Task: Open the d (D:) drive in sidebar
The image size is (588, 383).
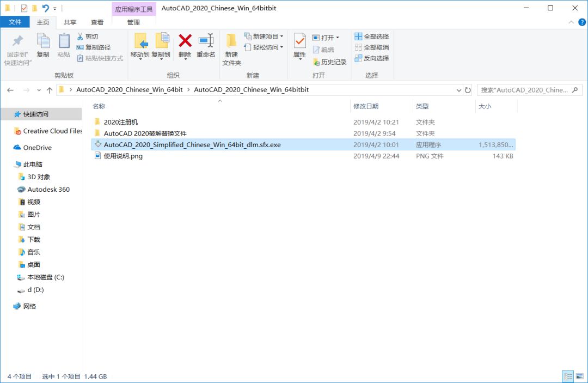Action: tap(30, 290)
